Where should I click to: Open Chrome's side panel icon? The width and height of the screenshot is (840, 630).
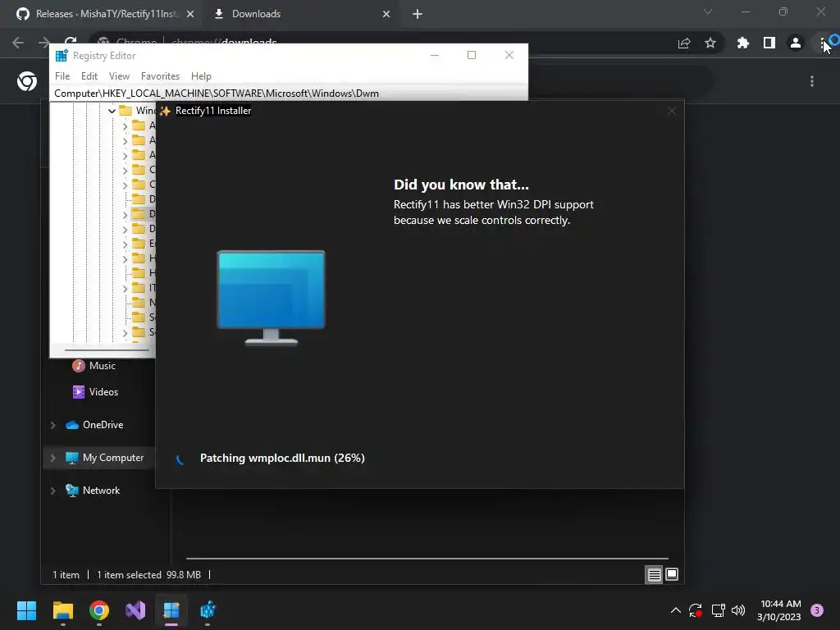click(769, 43)
